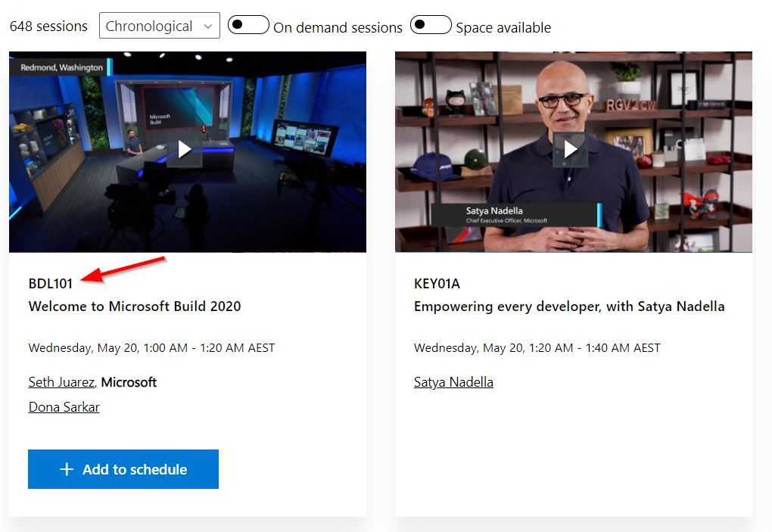Click the Add to schedule button

pyautogui.click(x=123, y=469)
